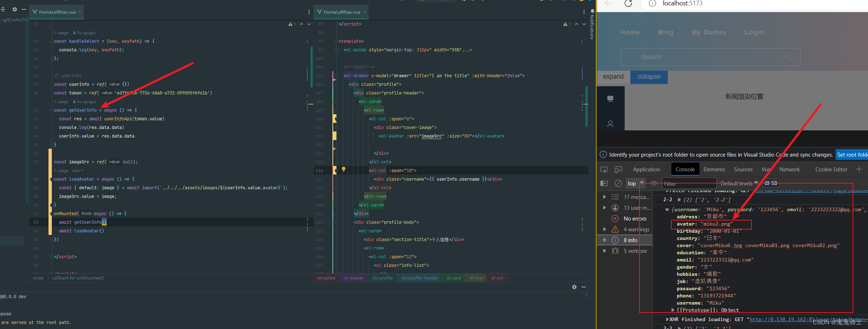Switch to the Elements DevTools tab
Image resolution: width=868 pixels, height=329 pixels.
(714, 170)
